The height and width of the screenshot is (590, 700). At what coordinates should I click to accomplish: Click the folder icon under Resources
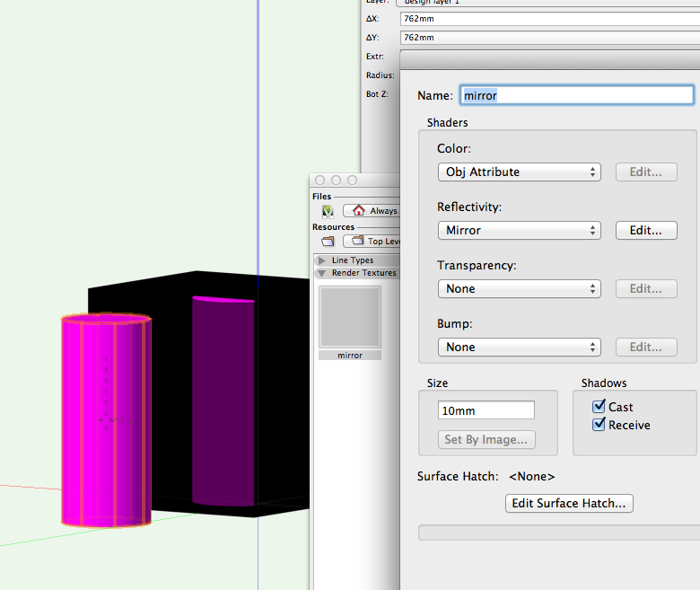coord(328,242)
